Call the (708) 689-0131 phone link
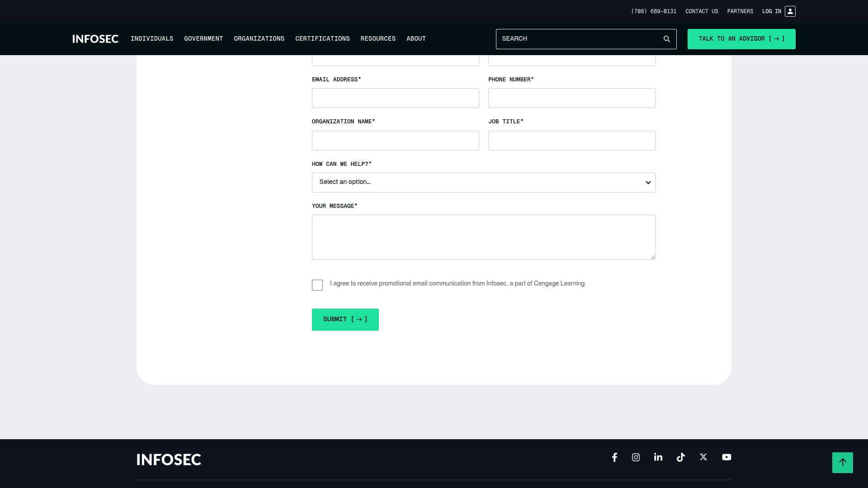Screen dimensions: 868x488 pos(654,11)
